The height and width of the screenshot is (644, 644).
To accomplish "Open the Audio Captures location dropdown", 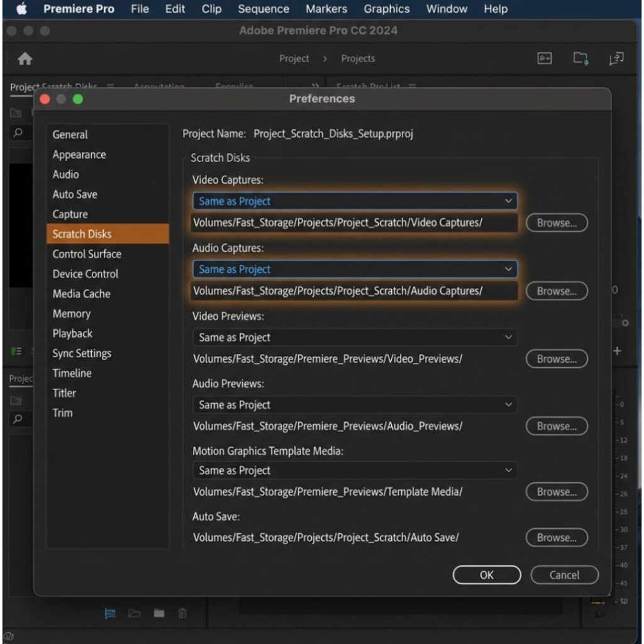I will (x=355, y=269).
